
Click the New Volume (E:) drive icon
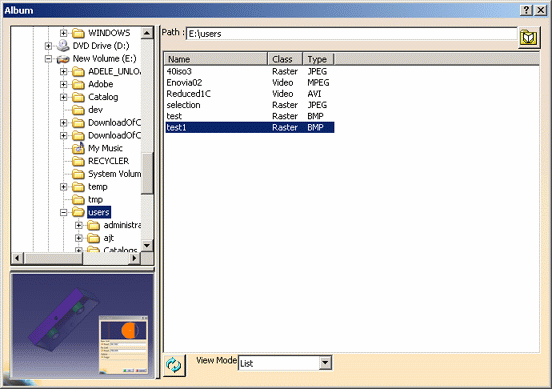[63, 59]
